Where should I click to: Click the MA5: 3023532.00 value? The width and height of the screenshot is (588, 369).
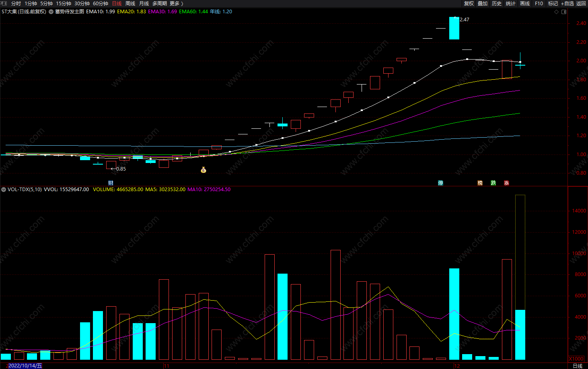[165, 190]
